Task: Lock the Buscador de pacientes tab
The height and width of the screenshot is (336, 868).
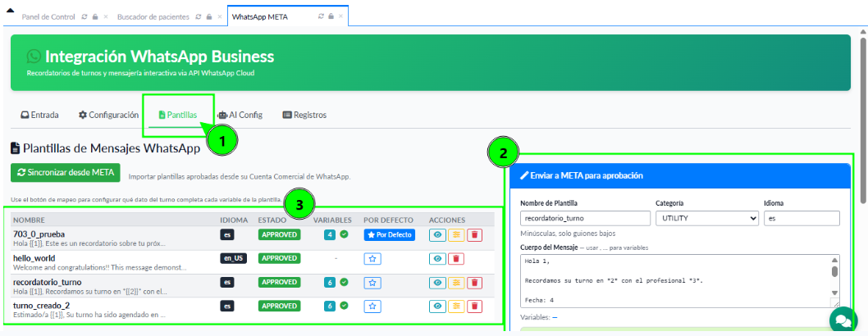Action: coord(209,16)
